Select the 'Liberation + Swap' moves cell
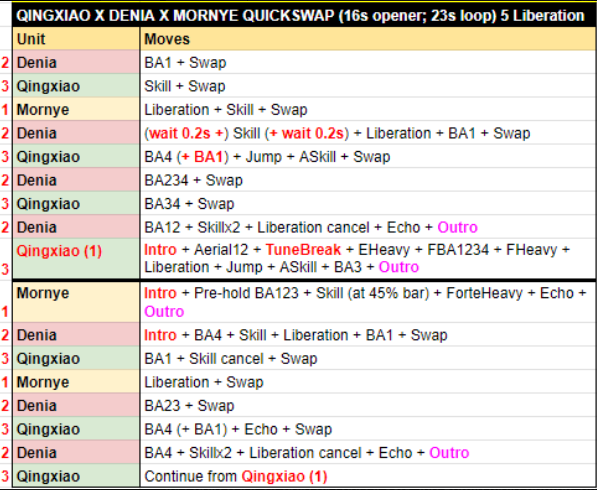This screenshot has height=490, width=597. [367, 382]
